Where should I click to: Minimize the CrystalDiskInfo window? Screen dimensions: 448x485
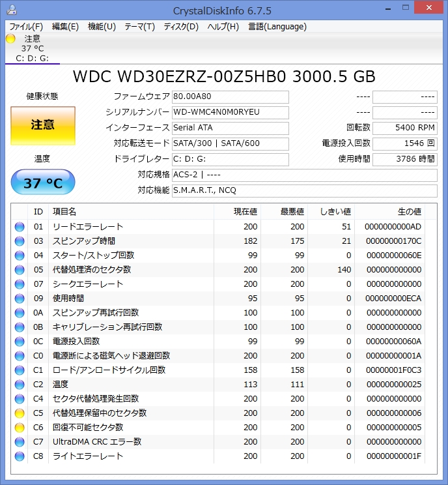[x=388, y=8]
